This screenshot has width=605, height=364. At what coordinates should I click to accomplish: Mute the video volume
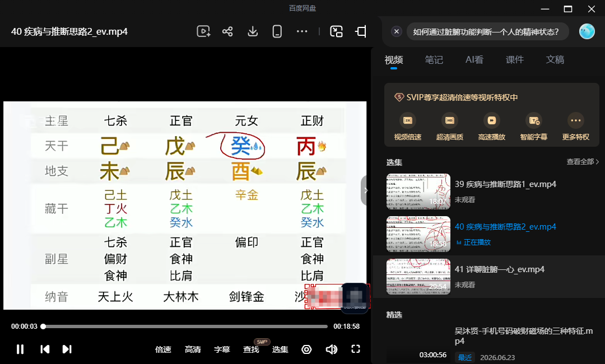[332, 349]
